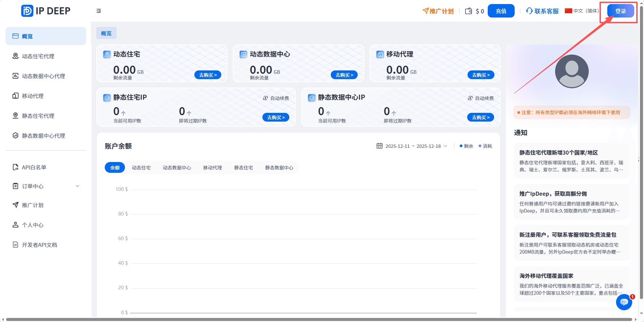Open the 动态住宅代理 sidebar section

pos(38,56)
